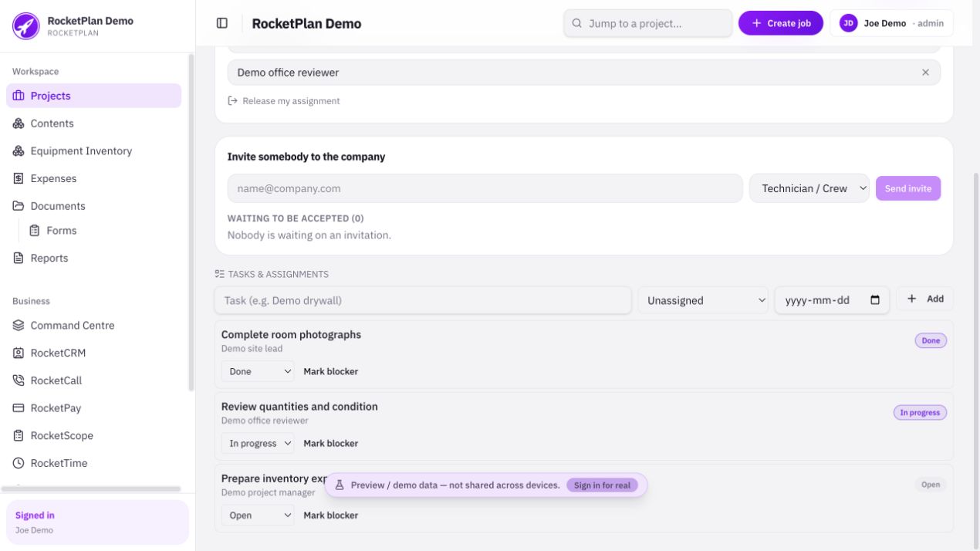This screenshot has height=551, width=980.
Task: Open RocketTime module
Action: [93, 463]
